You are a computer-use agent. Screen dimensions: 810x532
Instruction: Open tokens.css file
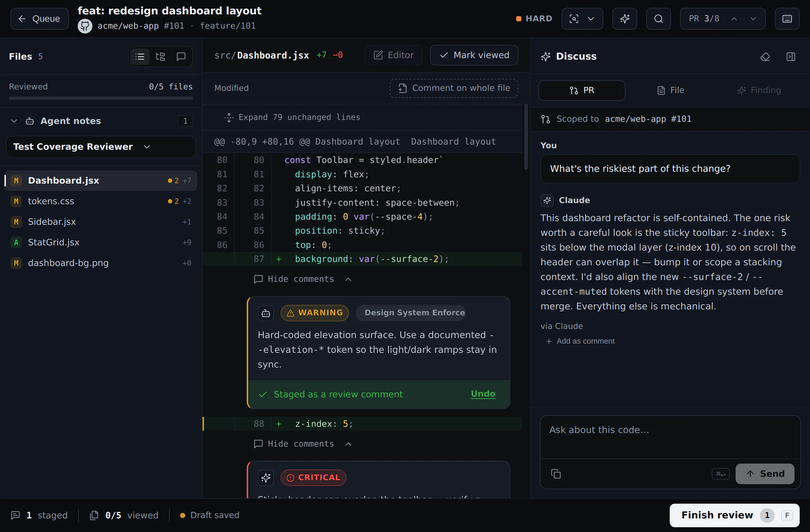click(x=101, y=201)
